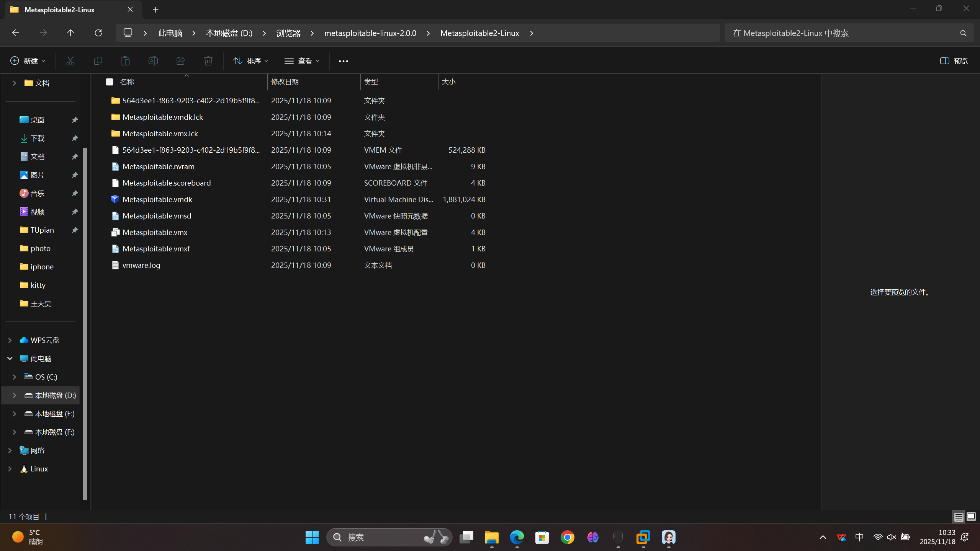
Task: Collapse the This PC tree node
Action: point(10,359)
